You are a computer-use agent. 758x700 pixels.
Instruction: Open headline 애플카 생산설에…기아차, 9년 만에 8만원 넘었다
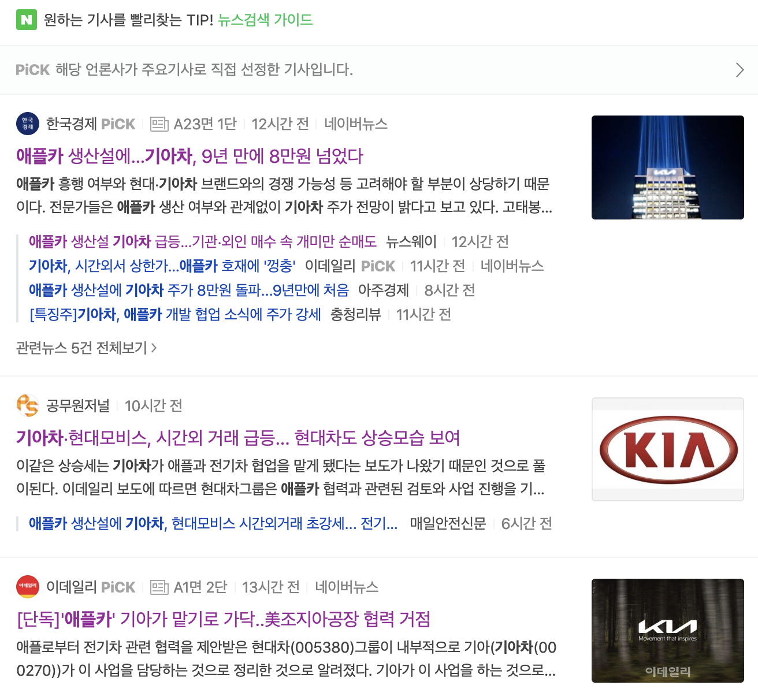pos(189,156)
